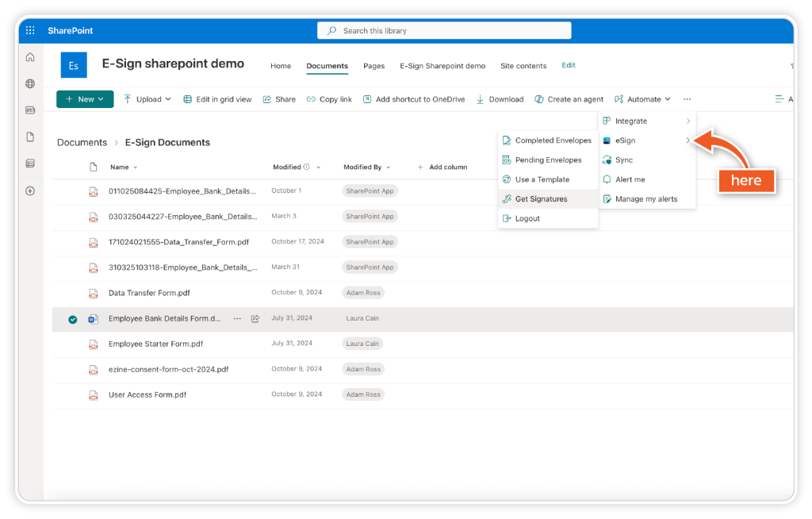Click the more options ellipsis in toolbar

click(x=687, y=99)
